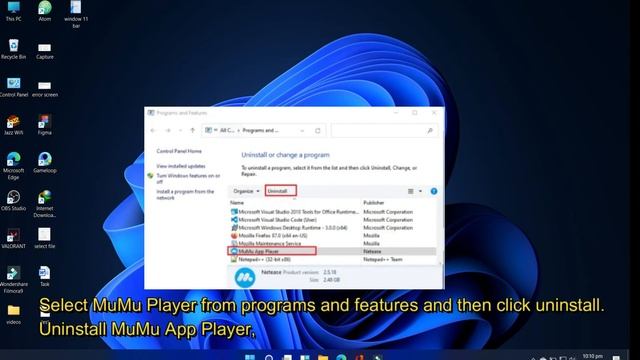This screenshot has height=360, width=640.
Task: Open Install a program from the network
Action: (185, 195)
